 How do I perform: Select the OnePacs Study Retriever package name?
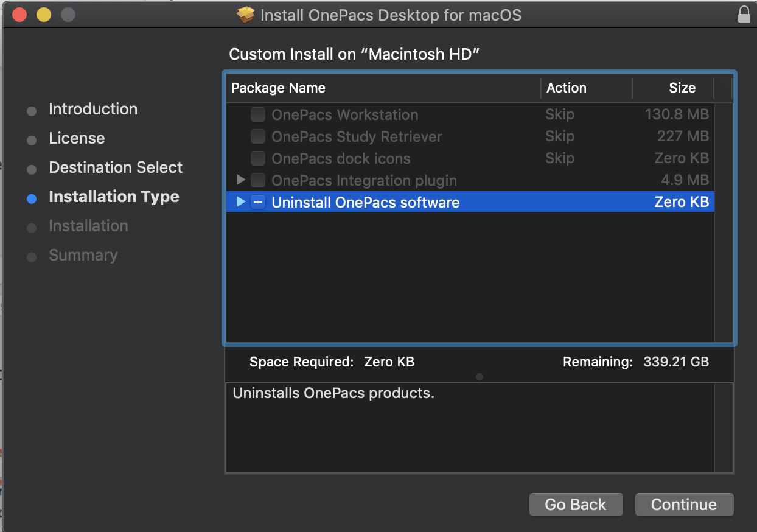(357, 136)
